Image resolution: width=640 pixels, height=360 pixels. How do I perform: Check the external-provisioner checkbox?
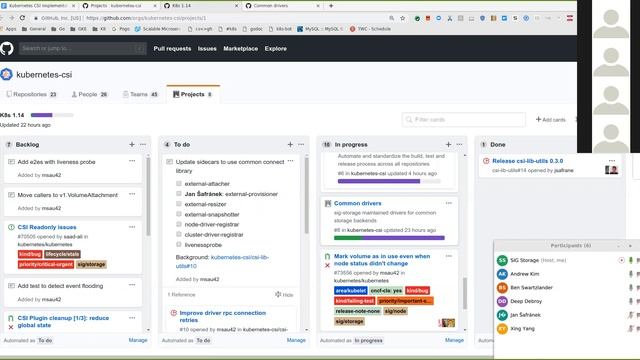tap(178, 194)
